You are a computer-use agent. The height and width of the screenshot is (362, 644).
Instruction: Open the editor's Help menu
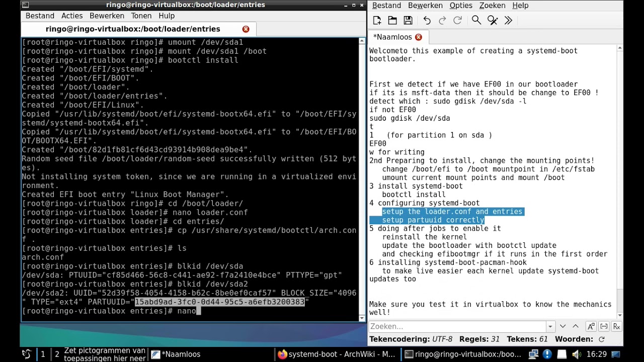[520, 6]
